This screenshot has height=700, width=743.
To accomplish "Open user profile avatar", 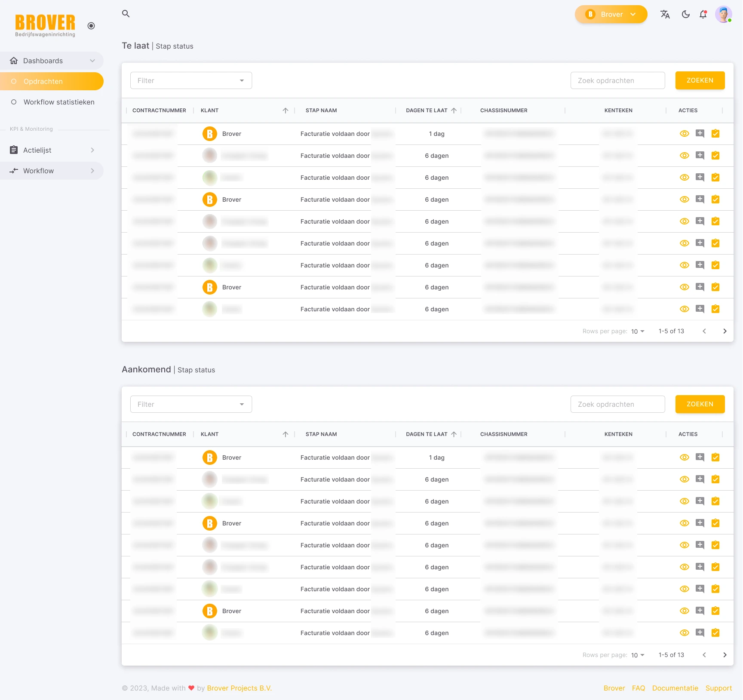I will (x=724, y=14).
